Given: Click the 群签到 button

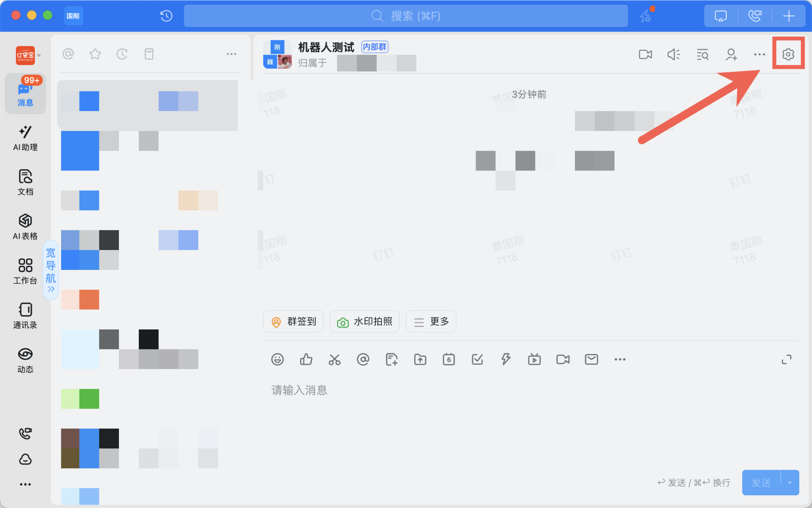Looking at the screenshot, I should click(293, 321).
